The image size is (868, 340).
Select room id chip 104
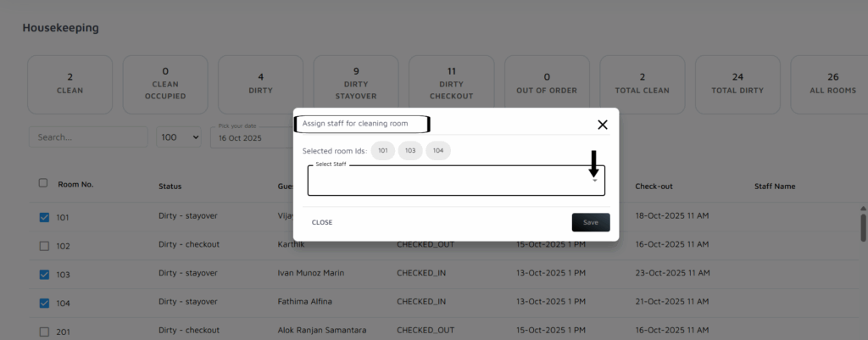(437, 150)
